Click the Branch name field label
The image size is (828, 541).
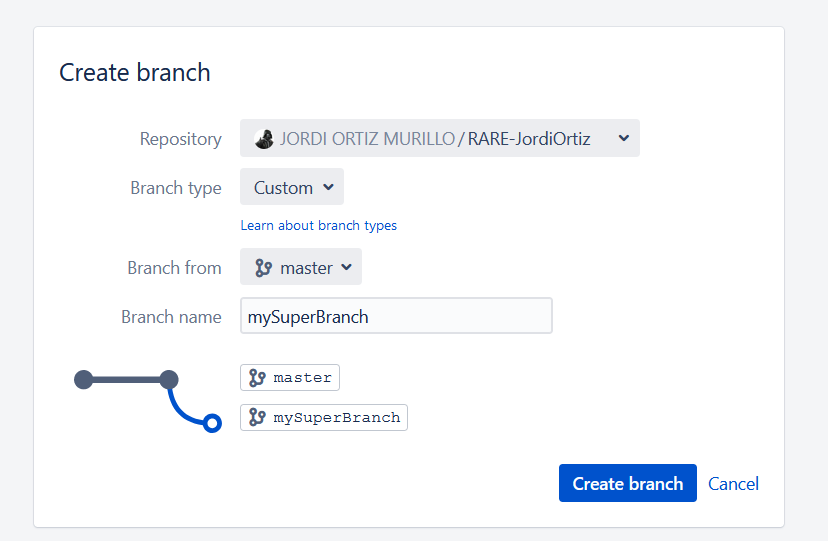pos(171,317)
